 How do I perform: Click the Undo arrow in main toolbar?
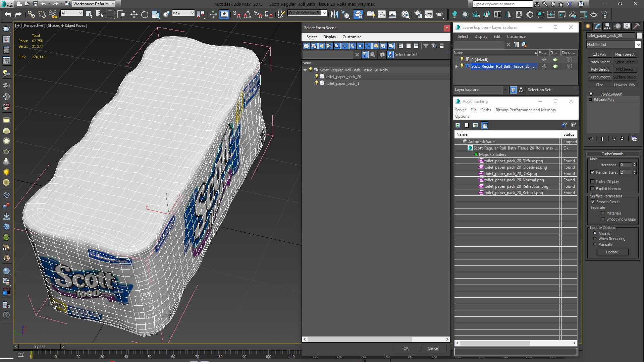8,14
